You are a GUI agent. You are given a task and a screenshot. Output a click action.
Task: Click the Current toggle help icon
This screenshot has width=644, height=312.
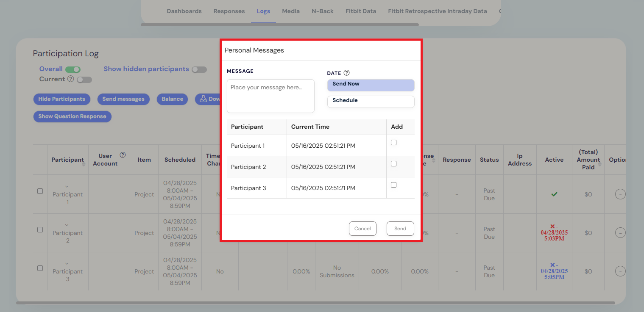[x=70, y=79]
